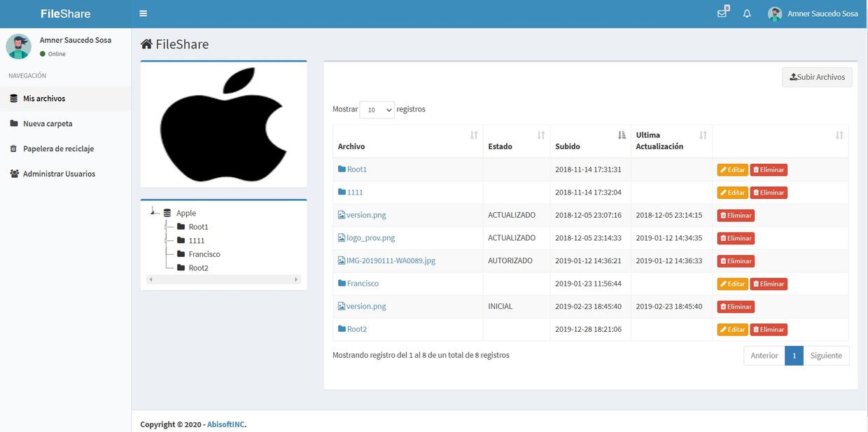Open logo_prov.png file link
Screen dimensions: 868x432
point(366,238)
